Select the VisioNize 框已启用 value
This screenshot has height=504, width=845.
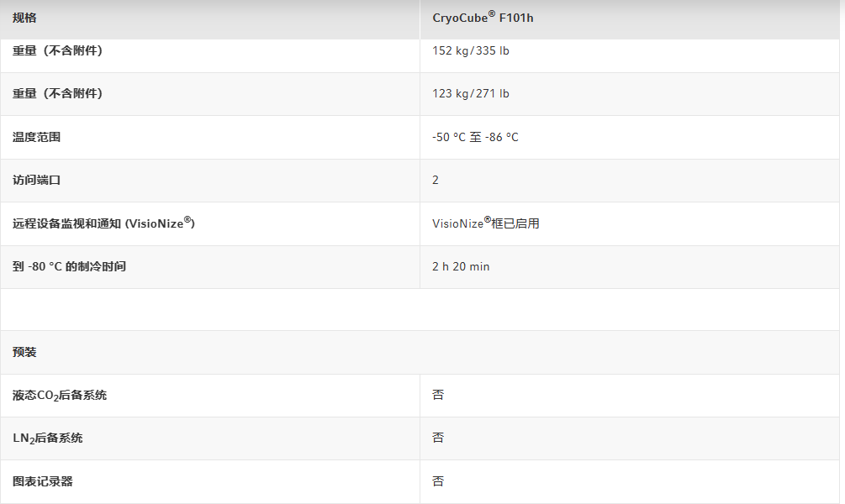[x=485, y=223]
